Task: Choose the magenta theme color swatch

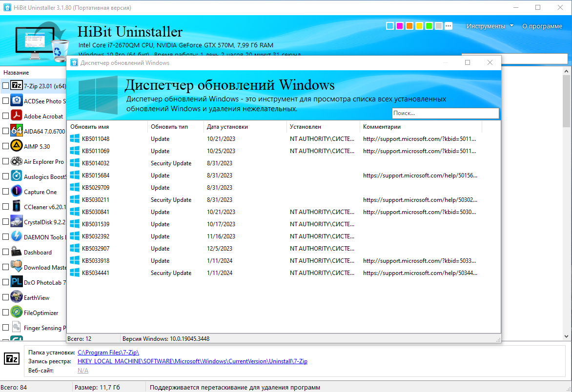Action: [399, 26]
